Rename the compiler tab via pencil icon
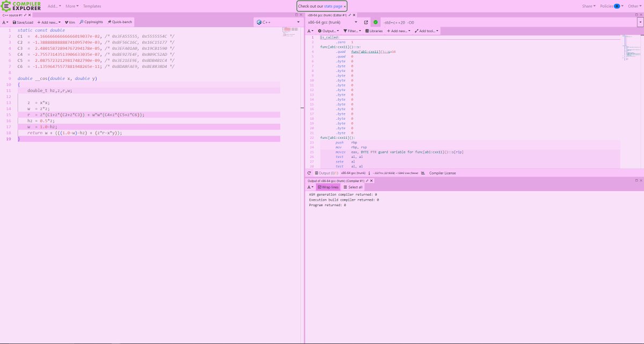This screenshot has width=644, height=344. click(x=350, y=15)
